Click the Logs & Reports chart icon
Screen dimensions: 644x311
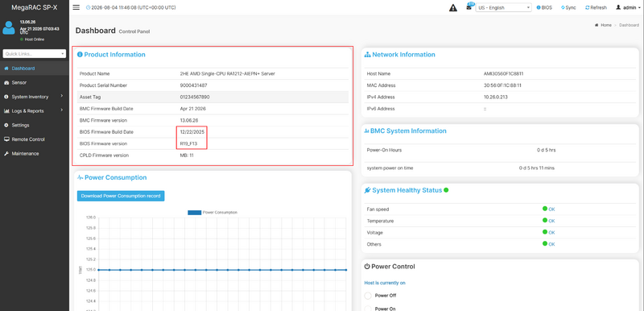[x=6, y=111]
